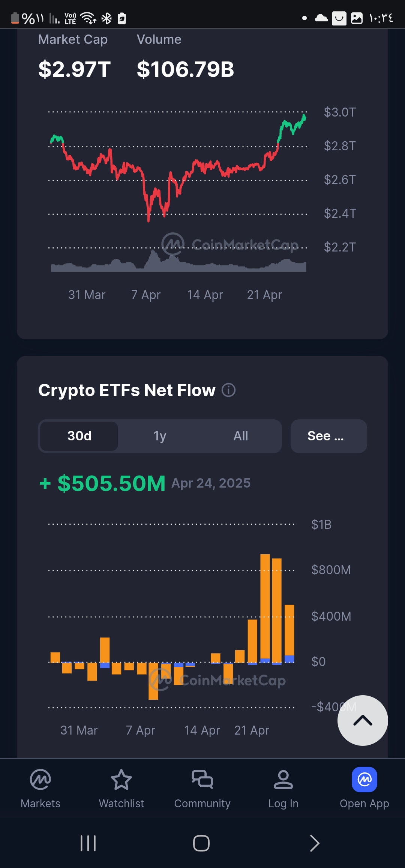Screen dimensions: 405x868
Task: Open the Markets tab icon
Action: pyautogui.click(x=40, y=780)
